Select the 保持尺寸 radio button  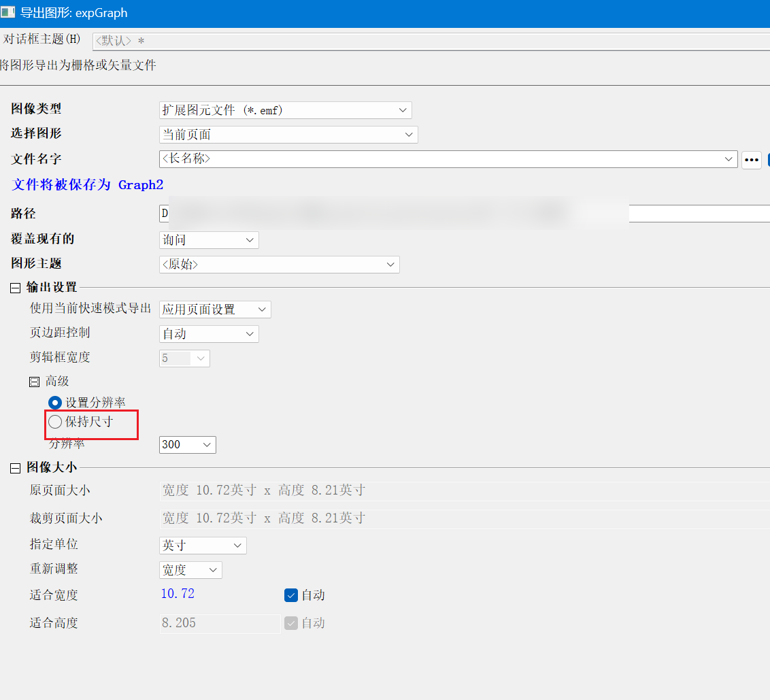coord(55,422)
